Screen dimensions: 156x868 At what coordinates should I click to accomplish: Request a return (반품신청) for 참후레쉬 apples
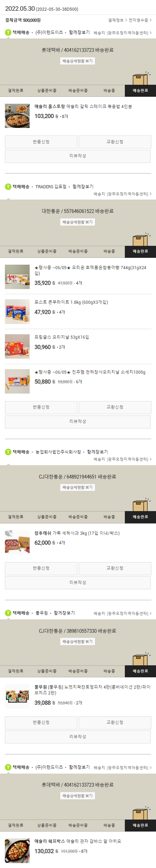41,568
